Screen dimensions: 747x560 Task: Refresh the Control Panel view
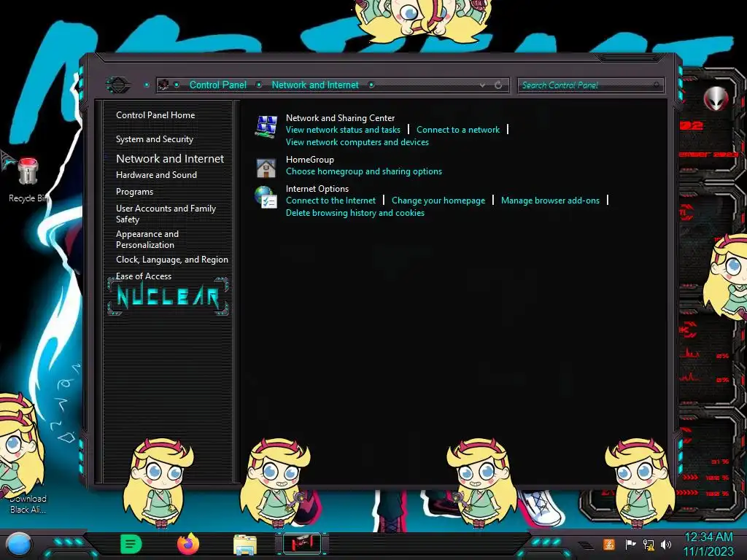pyautogui.click(x=498, y=85)
